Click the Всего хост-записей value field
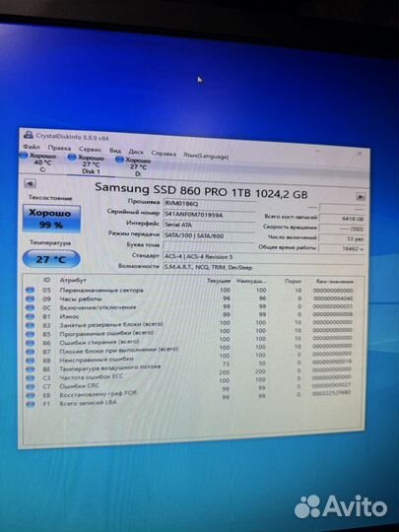This screenshot has height=532, width=399. coord(342,219)
